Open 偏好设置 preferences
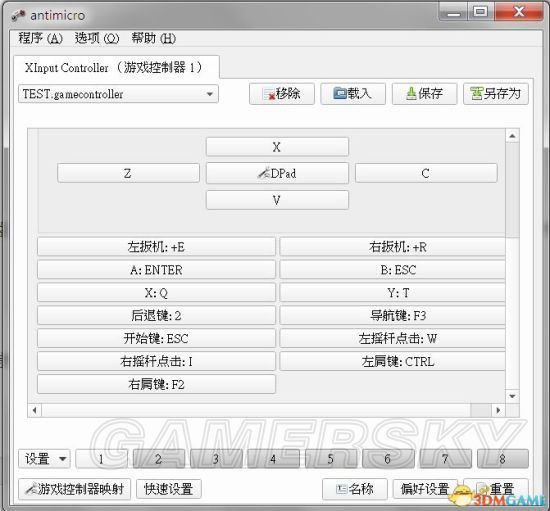 pos(425,489)
